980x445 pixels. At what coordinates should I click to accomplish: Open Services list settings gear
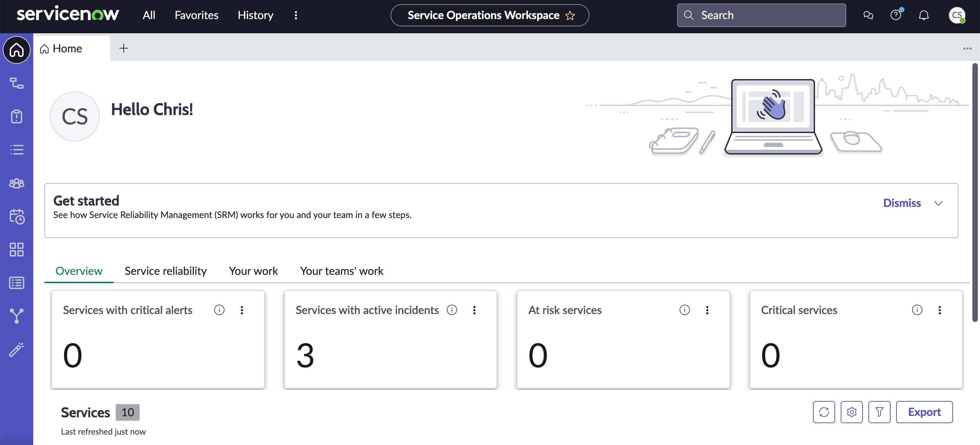(851, 412)
